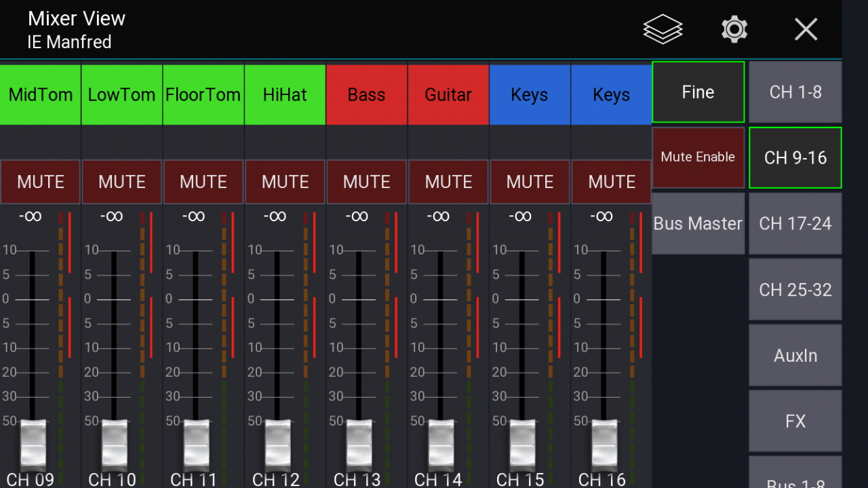
Task: Select the Guitar channel label
Action: (448, 95)
